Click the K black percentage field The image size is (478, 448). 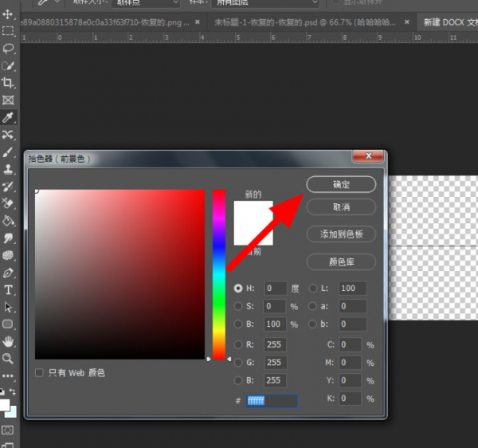pos(350,399)
